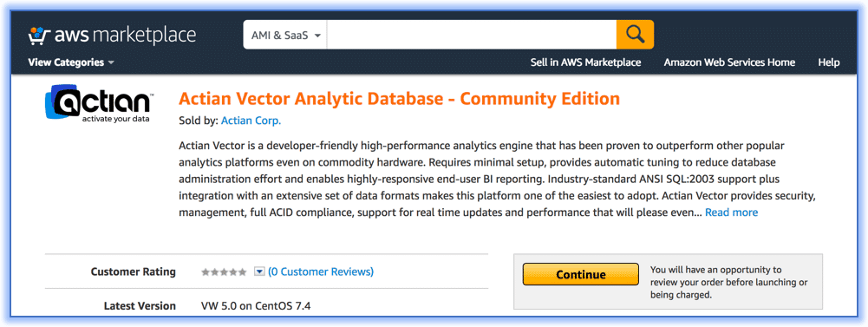Open the 0 Customer Reviews link
Viewport: 868px width, 327px height.
coord(321,271)
